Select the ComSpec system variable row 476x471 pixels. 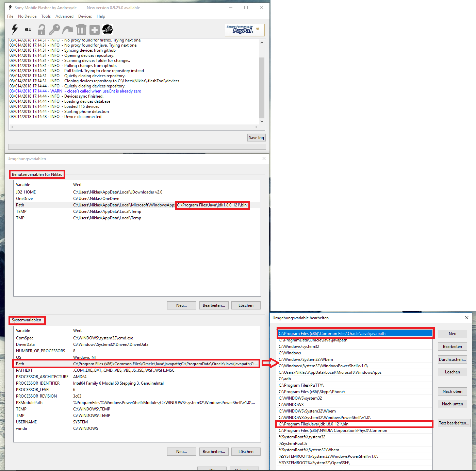(x=137, y=338)
